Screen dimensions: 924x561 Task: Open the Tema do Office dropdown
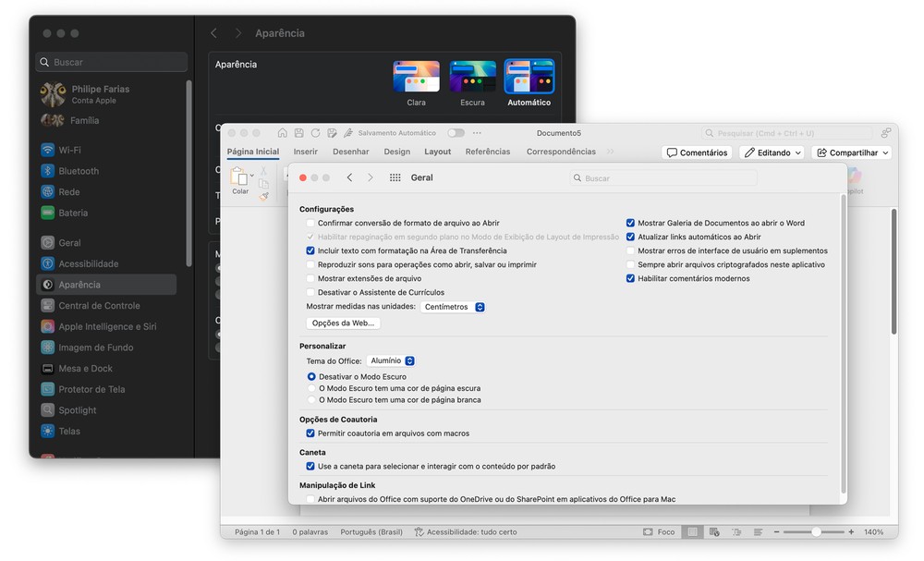(x=391, y=360)
